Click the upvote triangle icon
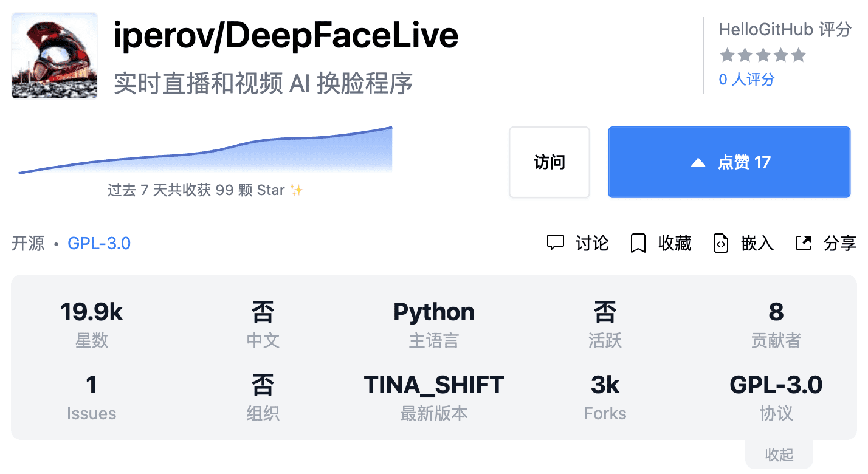 click(698, 162)
